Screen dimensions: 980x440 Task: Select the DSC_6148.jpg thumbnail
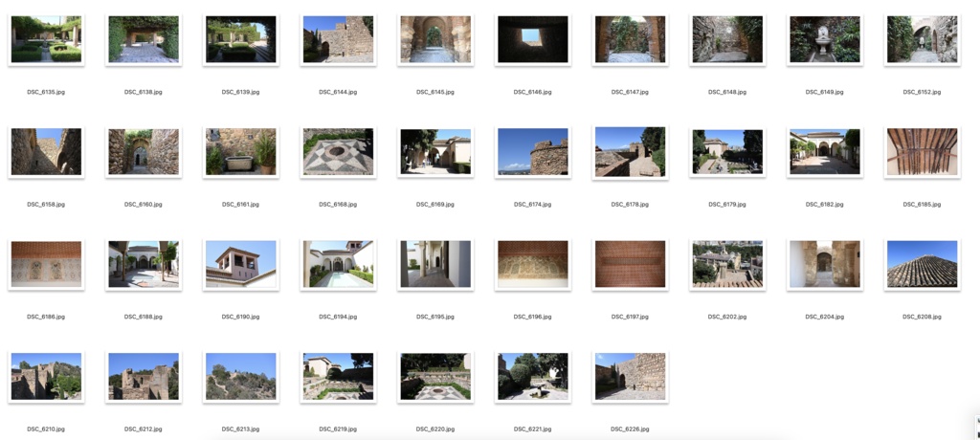tap(727, 39)
